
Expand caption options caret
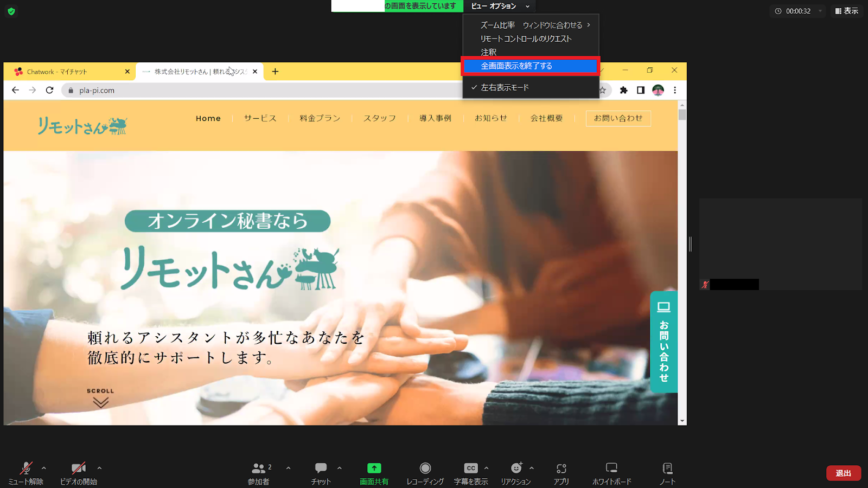click(487, 468)
